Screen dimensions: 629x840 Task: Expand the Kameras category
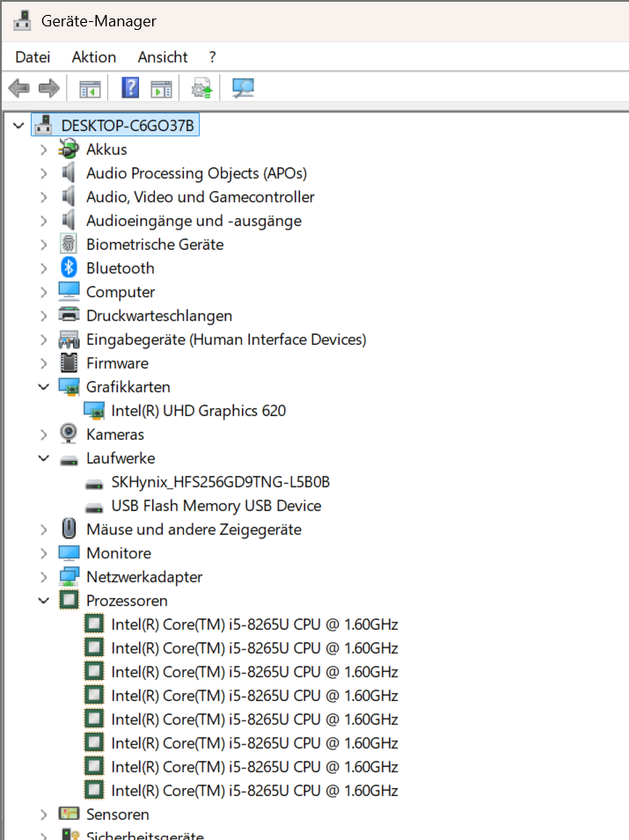click(x=44, y=435)
